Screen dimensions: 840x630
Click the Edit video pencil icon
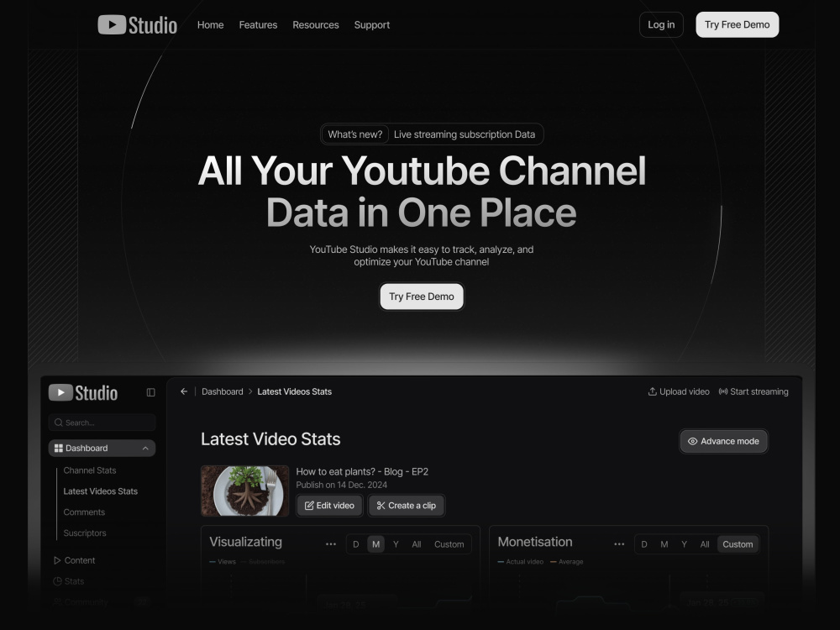[309, 505]
